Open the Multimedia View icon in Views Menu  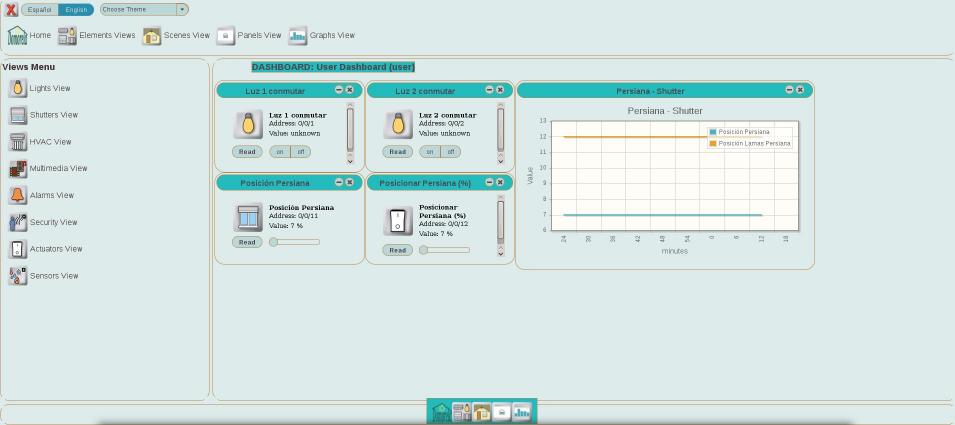tap(18, 169)
